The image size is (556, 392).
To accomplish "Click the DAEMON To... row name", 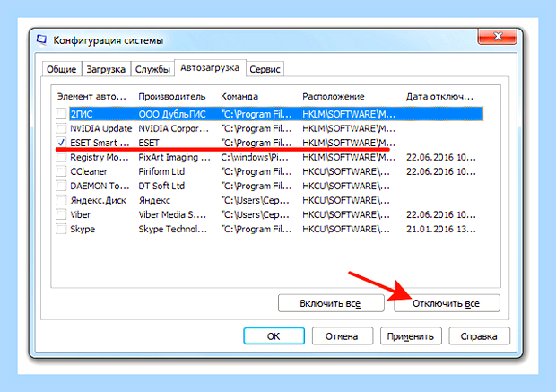I will pos(100,187).
